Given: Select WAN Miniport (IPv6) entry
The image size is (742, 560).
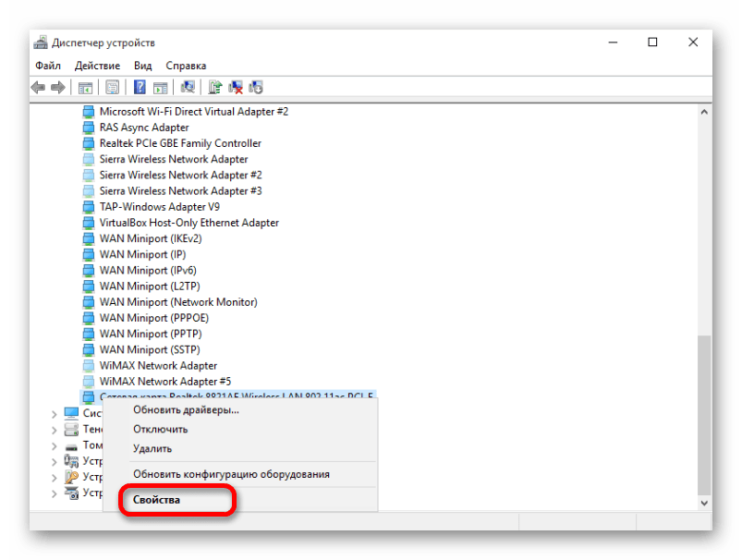Looking at the screenshot, I should (148, 270).
